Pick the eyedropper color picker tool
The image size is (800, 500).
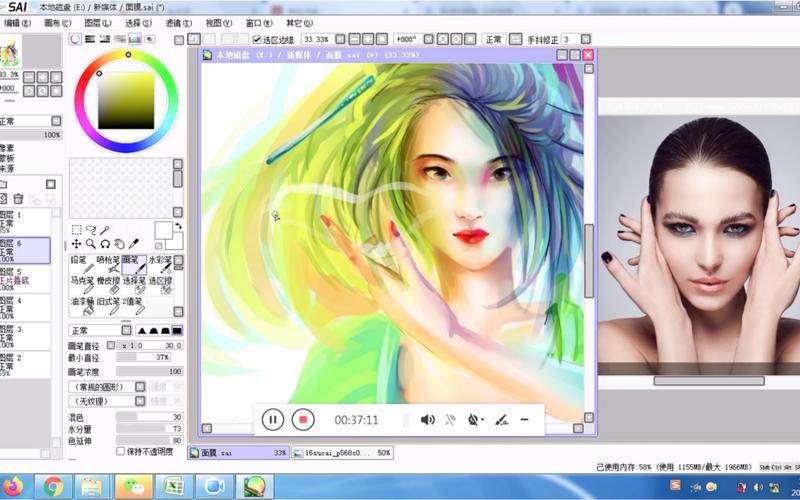134,243
